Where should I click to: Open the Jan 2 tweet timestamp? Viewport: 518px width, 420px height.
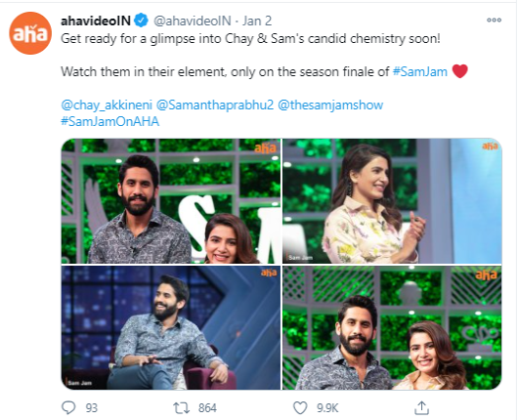pos(257,21)
